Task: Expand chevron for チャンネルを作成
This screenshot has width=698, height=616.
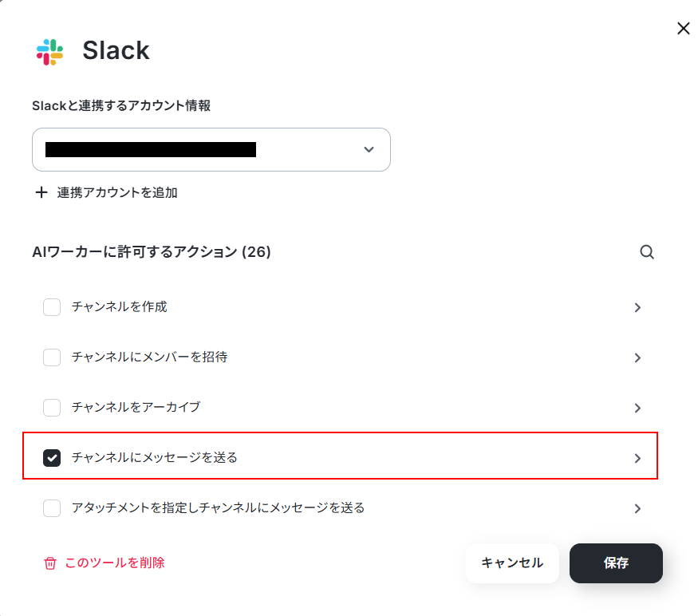Action: pyautogui.click(x=637, y=307)
